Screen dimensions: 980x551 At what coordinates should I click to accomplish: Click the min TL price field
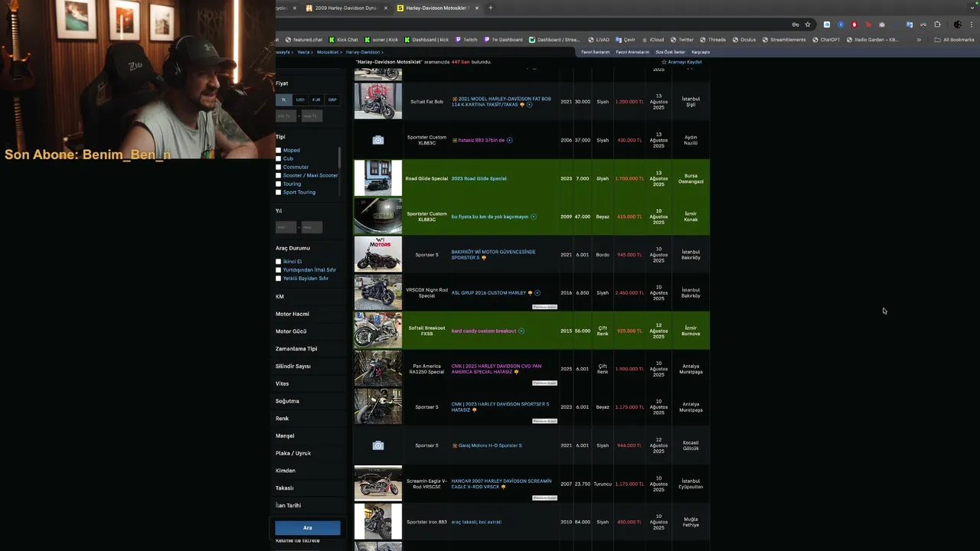286,116
